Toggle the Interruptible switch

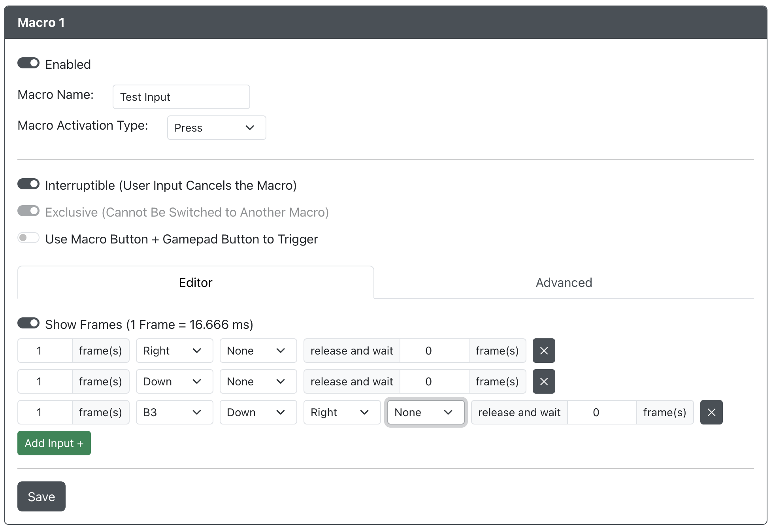point(28,184)
